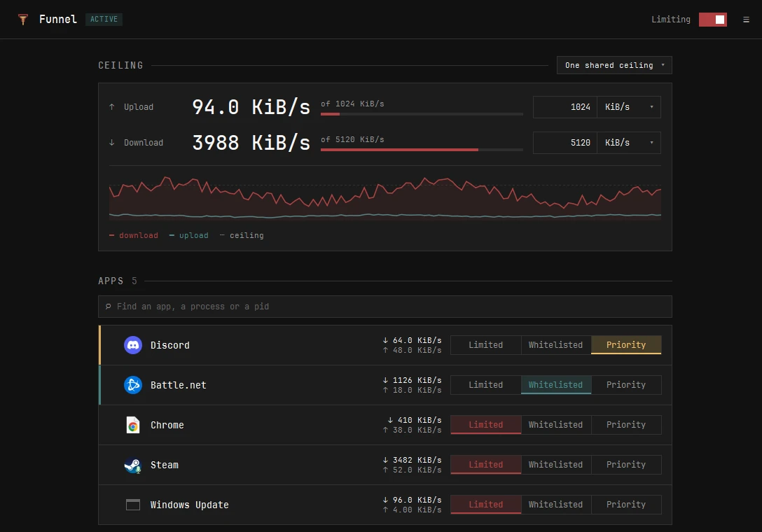
Task: Edit the upload ceiling value 1024
Action: click(565, 107)
